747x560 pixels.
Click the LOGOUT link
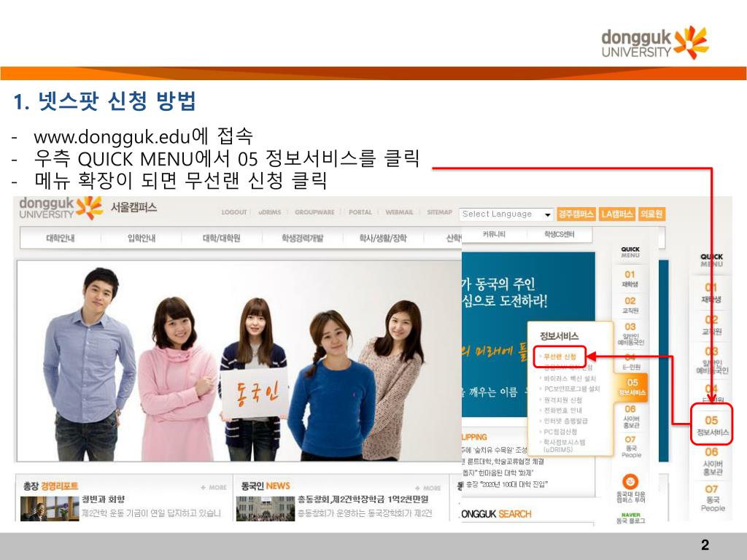[234, 212]
